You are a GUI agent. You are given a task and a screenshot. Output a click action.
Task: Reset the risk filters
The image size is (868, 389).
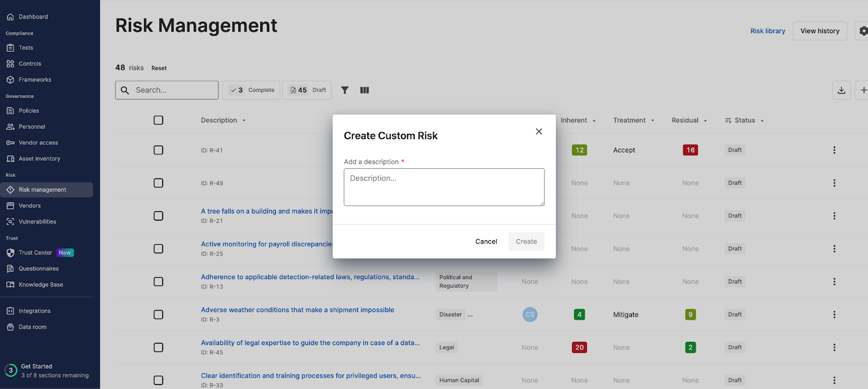pyautogui.click(x=159, y=68)
